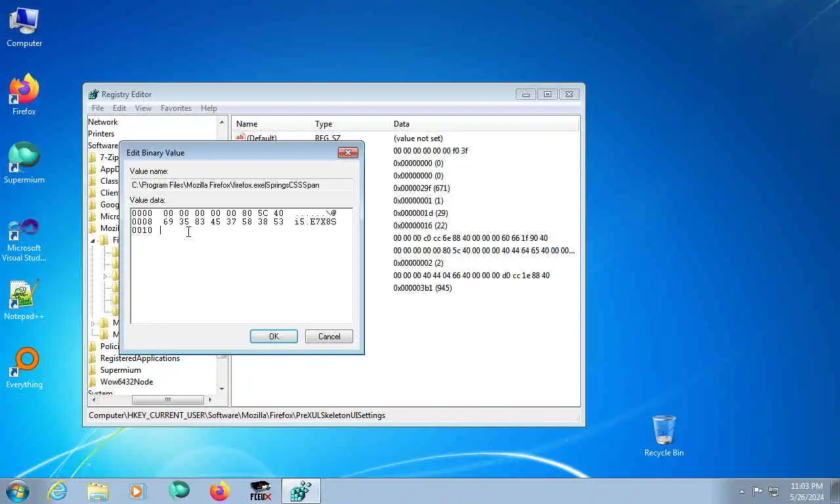Collapse the Firefox key in the tree
Screen dimensions: 840x504
93,240
